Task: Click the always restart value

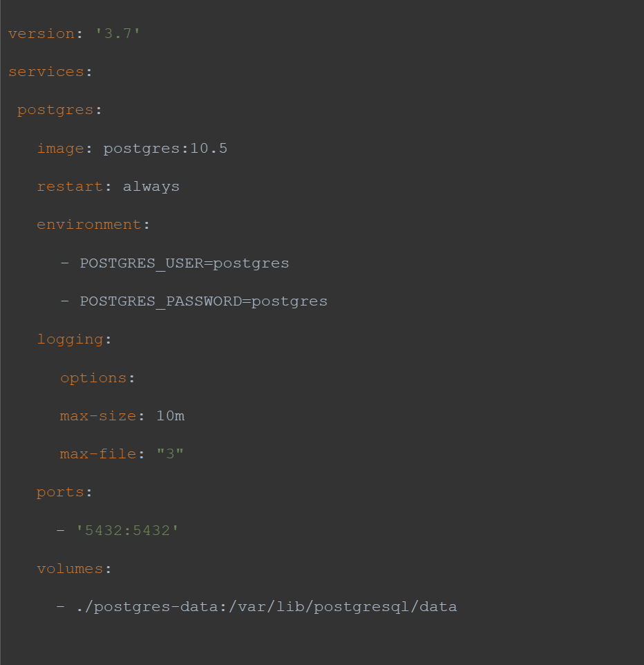Action: click(x=151, y=187)
